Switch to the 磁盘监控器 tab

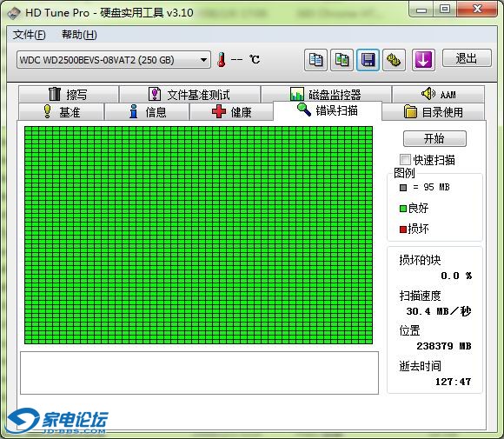click(x=326, y=94)
